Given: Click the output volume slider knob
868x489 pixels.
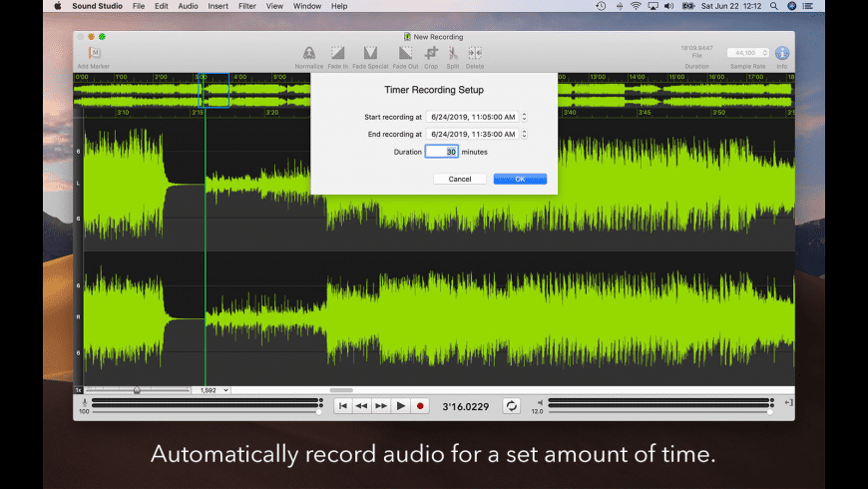Looking at the screenshot, I should 769,412.
